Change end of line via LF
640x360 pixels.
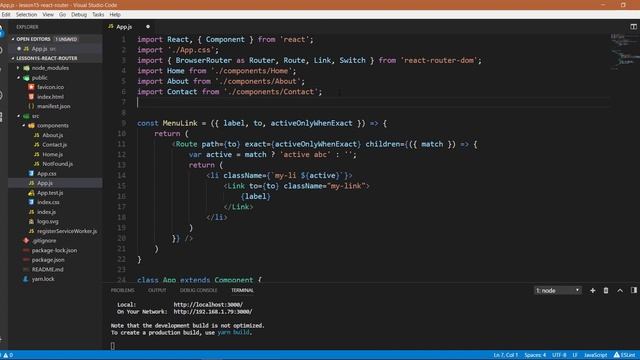(575, 355)
